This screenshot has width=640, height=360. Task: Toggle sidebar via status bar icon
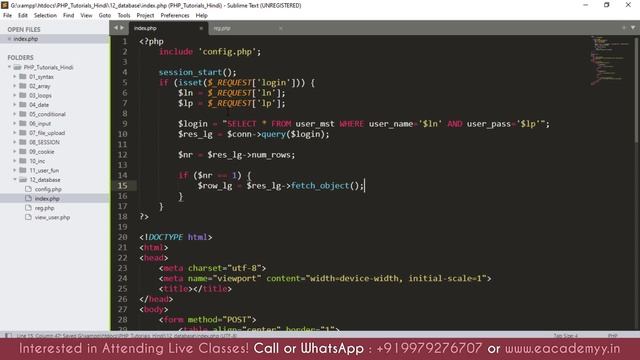8,336
